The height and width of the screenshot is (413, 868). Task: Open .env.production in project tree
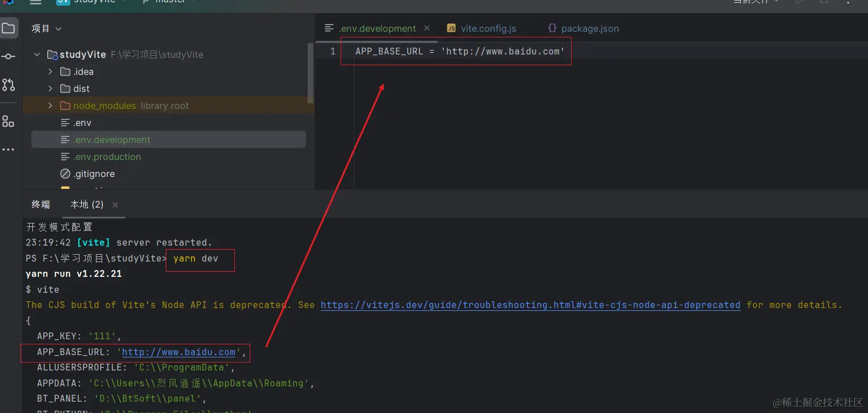pos(107,157)
